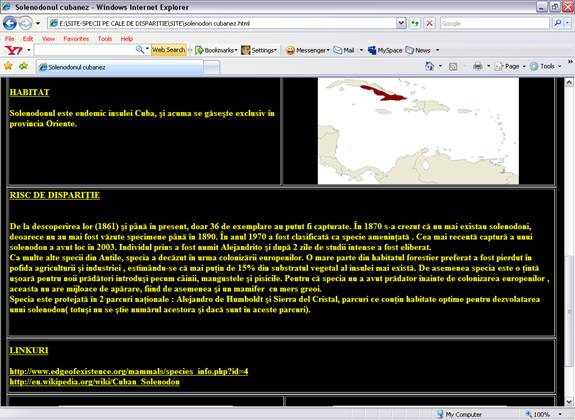The image size is (575, 420).
Task: Click the Home page icon
Action: click(429, 66)
